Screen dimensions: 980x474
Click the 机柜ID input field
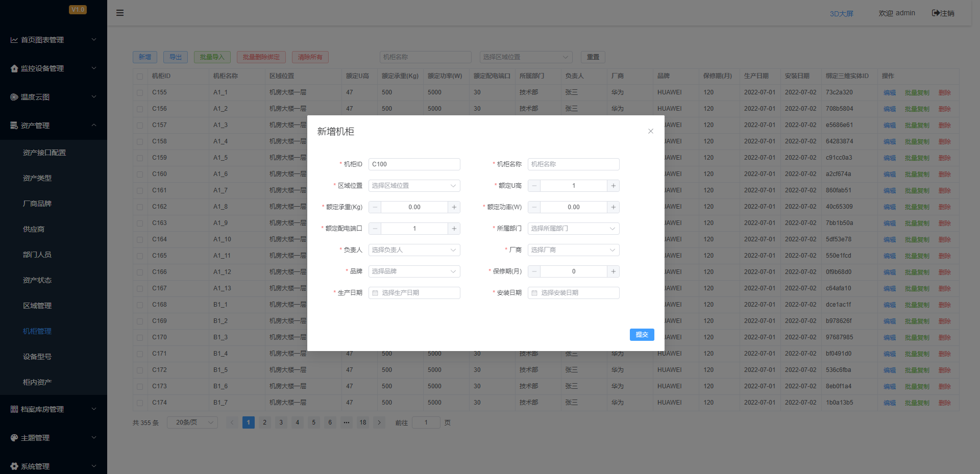click(x=414, y=164)
